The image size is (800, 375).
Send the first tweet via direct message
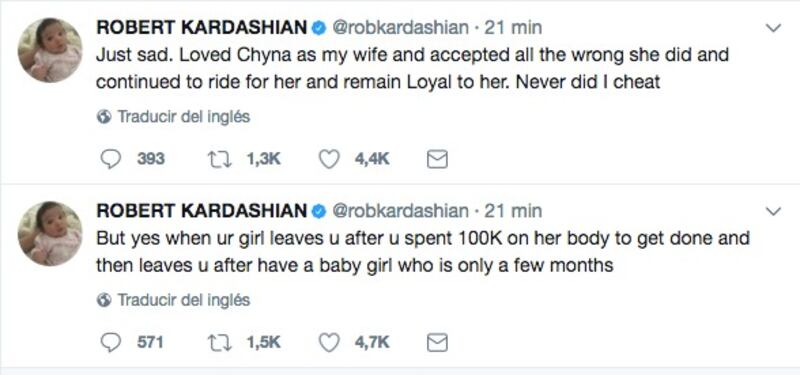[x=437, y=160]
